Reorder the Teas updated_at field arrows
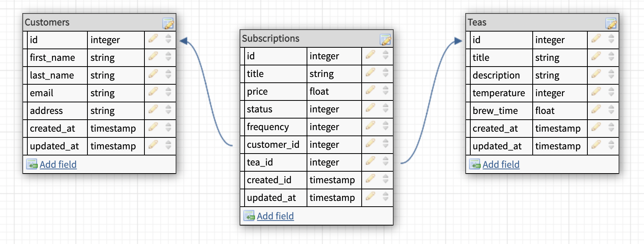This screenshot has height=244, width=644. (x=611, y=145)
